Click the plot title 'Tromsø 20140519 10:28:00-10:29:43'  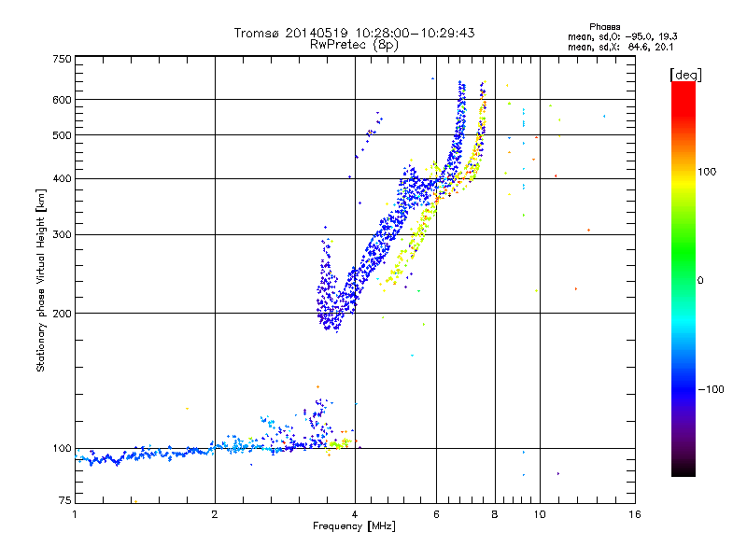coord(354,33)
